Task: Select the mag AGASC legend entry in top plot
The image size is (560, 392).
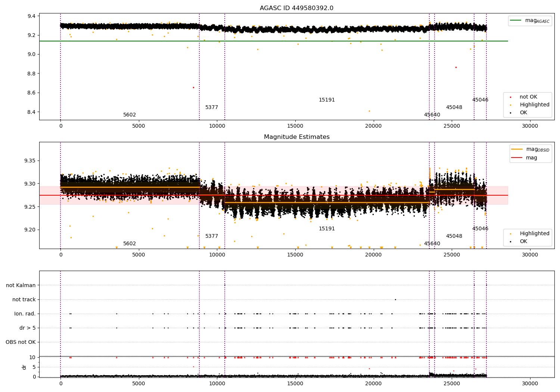Action: (x=530, y=21)
